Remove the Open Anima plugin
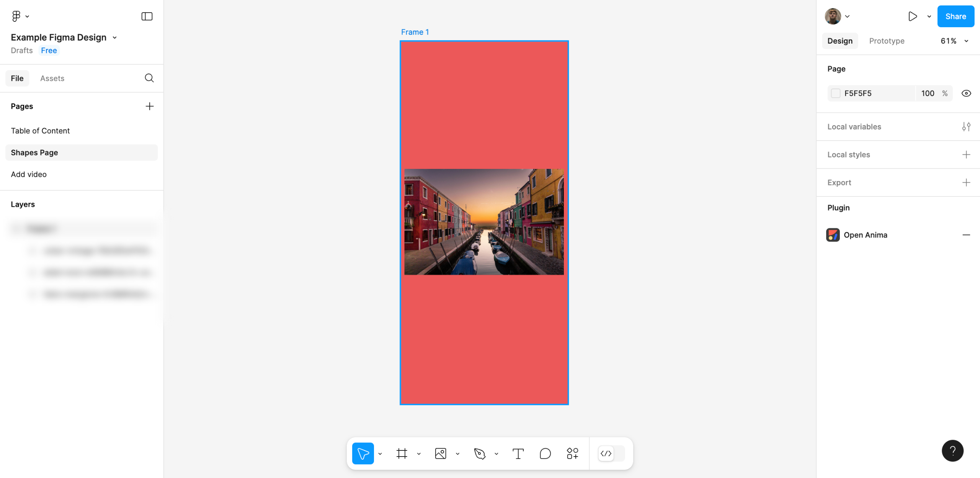 coord(966,235)
